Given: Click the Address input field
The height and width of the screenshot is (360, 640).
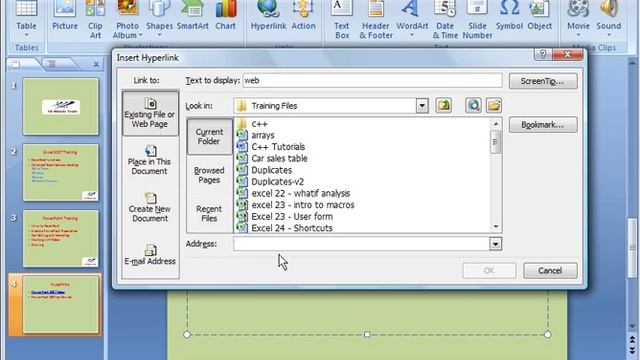Looking at the screenshot, I should [362, 244].
